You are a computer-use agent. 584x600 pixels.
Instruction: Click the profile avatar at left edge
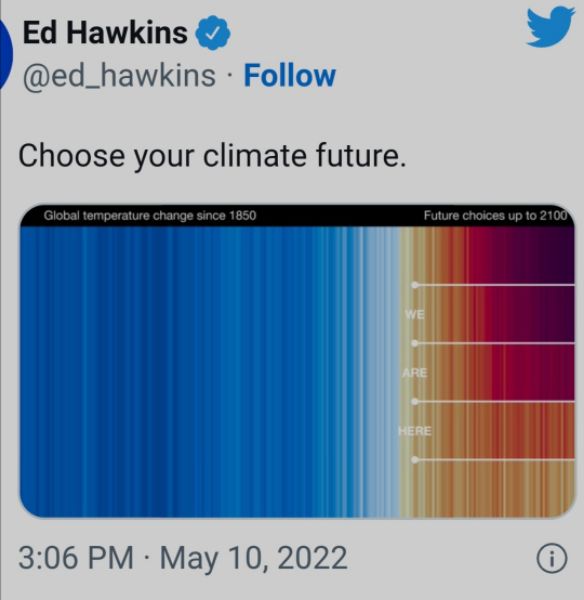pyautogui.click(x=6, y=54)
